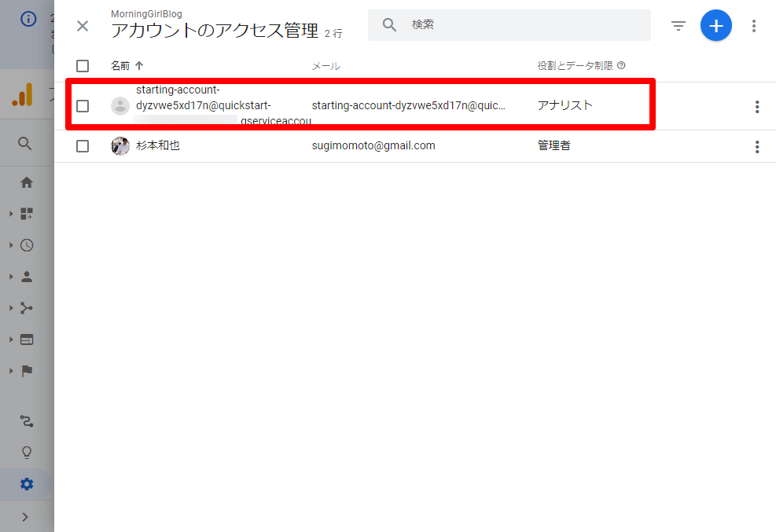Click the default avatar of the service account
Viewport: 776px width, 532px height.
pos(120,106)
